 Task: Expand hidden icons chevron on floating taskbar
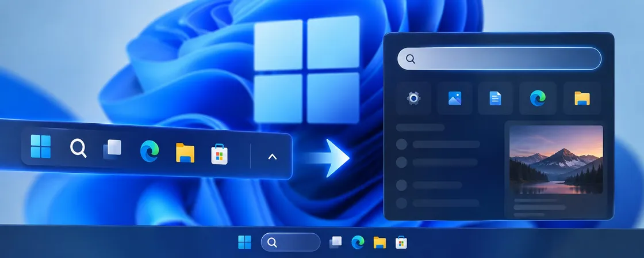click(273, 157)
